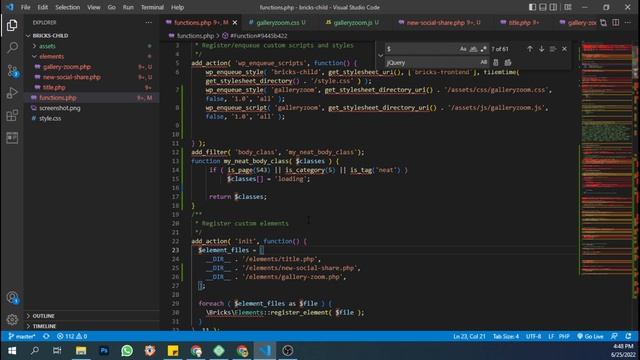Click Ln 23, Col 21 indicator
640x360 pixels.
[469, 336]
